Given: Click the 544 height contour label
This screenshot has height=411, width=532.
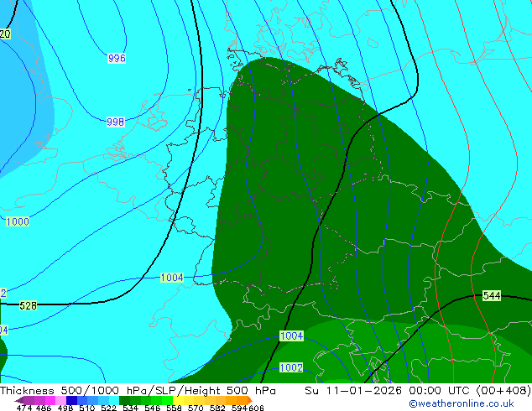Looking at the screenshot, I should pos(492,296).
